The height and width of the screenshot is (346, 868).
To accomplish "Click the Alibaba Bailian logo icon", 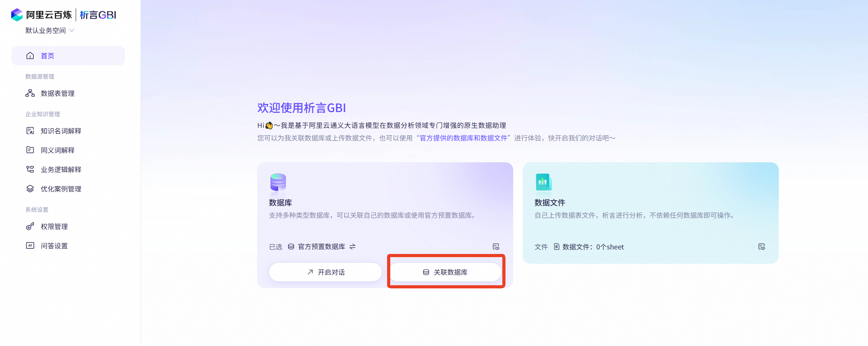I will (17, 15).
